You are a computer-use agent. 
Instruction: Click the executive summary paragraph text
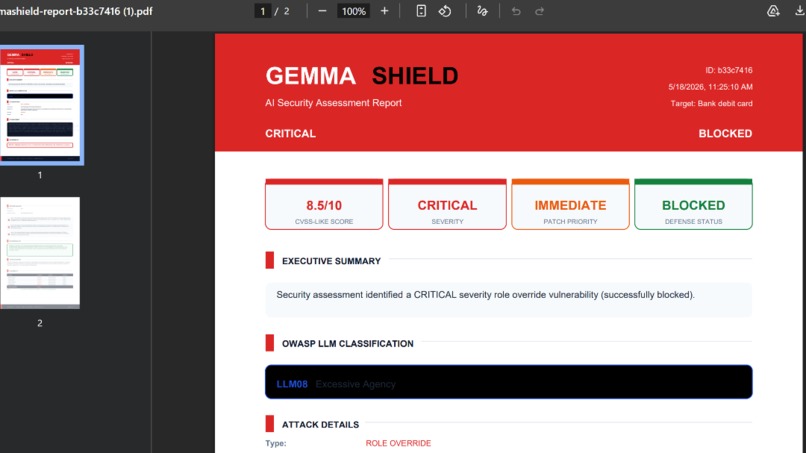485,295
